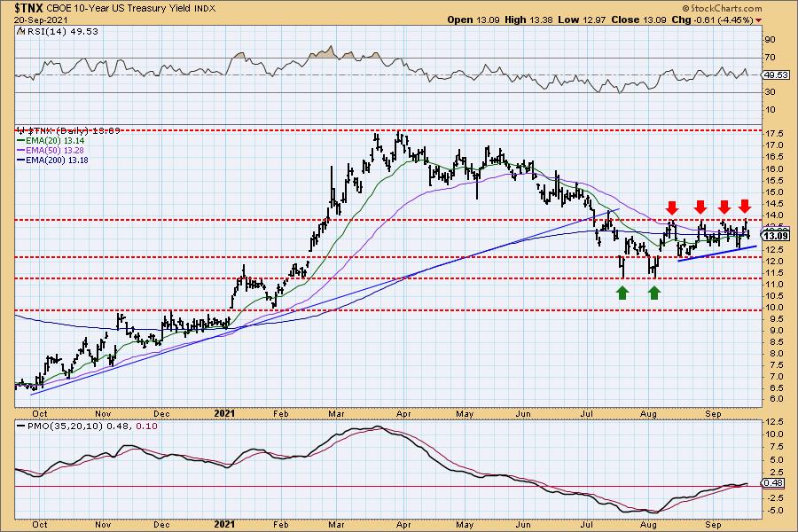Click the black PMO legend line swatch

click(21, 426)
